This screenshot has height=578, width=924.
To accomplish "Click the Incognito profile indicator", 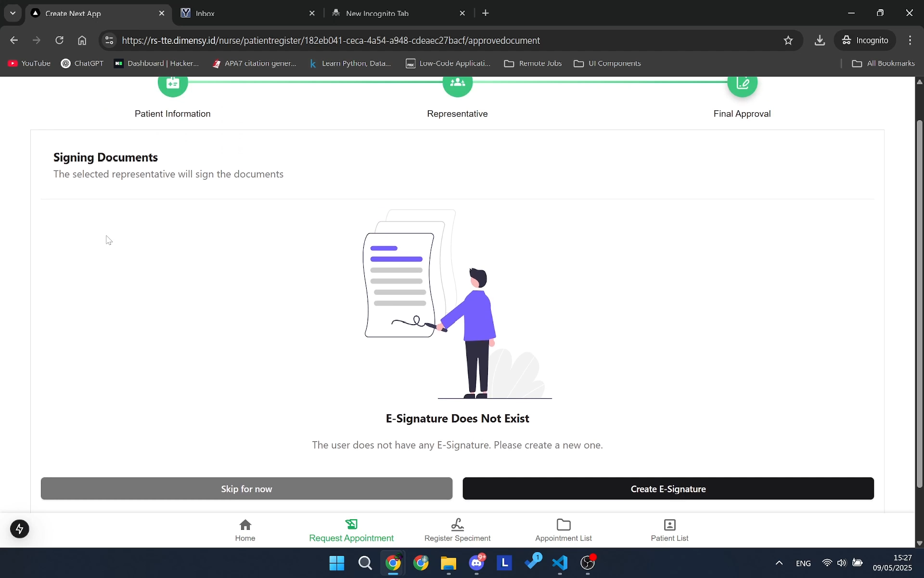I will click(865, 40).
